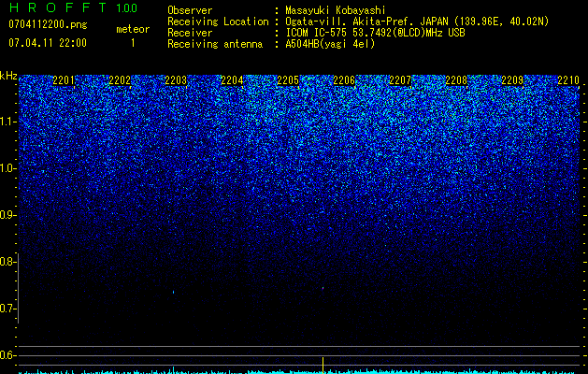The image size is (588, 374).
Task: Click the Ogata-vill. Akita-Pref. JAPAN location text
Action: 417,22
